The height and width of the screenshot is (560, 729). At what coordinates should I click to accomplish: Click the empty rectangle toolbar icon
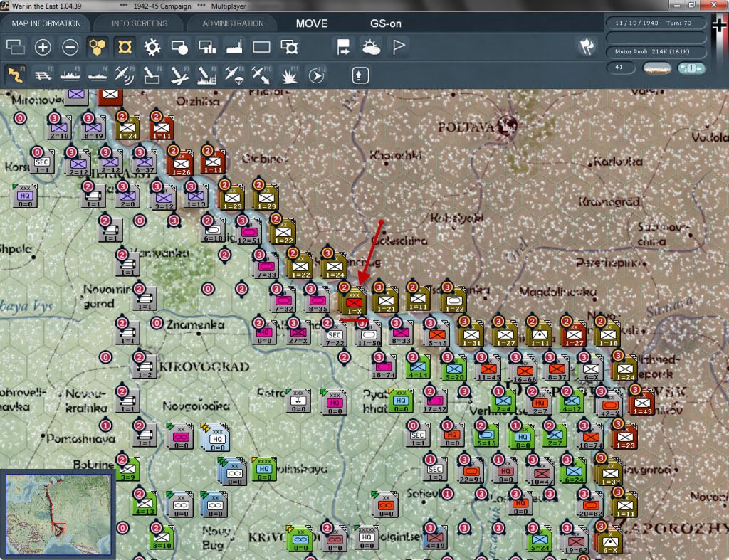tap(261, 47)
